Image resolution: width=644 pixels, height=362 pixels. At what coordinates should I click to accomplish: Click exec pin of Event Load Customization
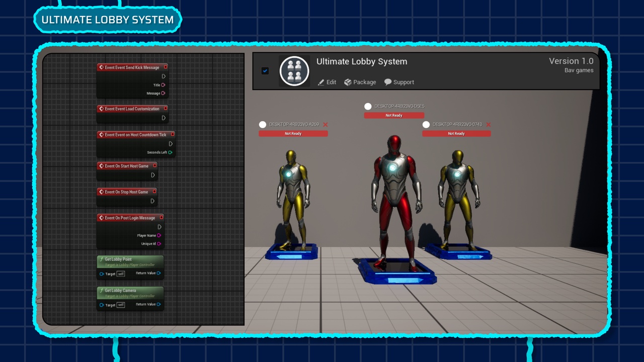(x=164, y=118)
